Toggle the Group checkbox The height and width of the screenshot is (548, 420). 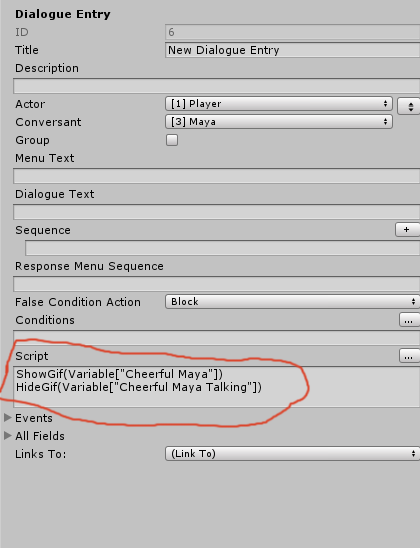(x=172, y=140)
